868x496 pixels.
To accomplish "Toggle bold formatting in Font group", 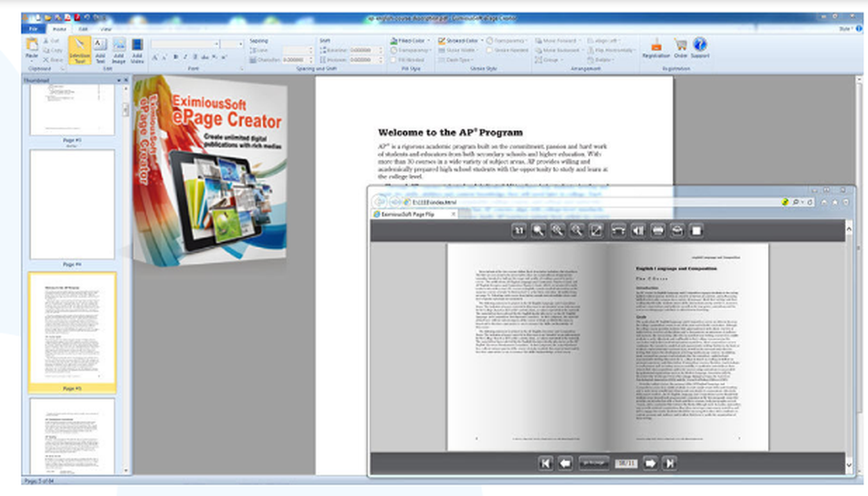I will 175,57.
